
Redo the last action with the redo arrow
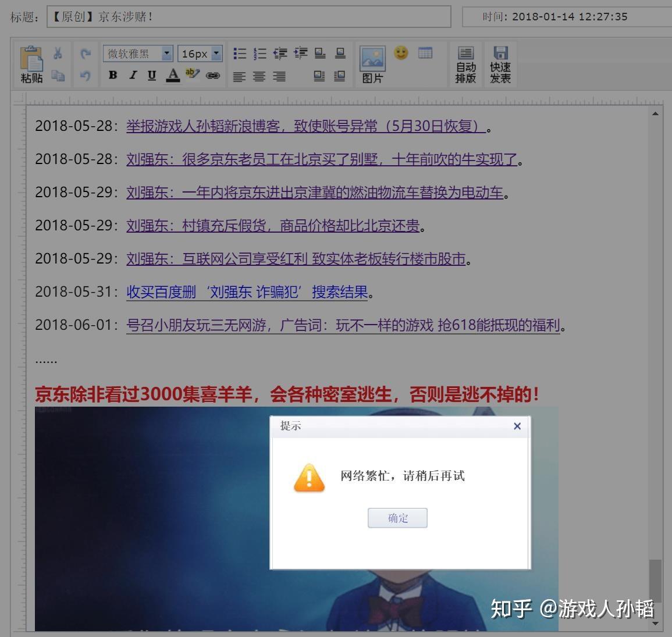[x=86, y=53]
